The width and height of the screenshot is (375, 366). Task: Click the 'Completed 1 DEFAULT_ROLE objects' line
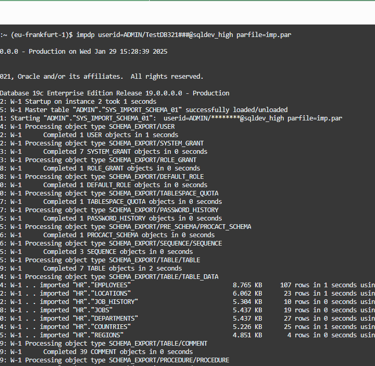(x=104, y=185)
